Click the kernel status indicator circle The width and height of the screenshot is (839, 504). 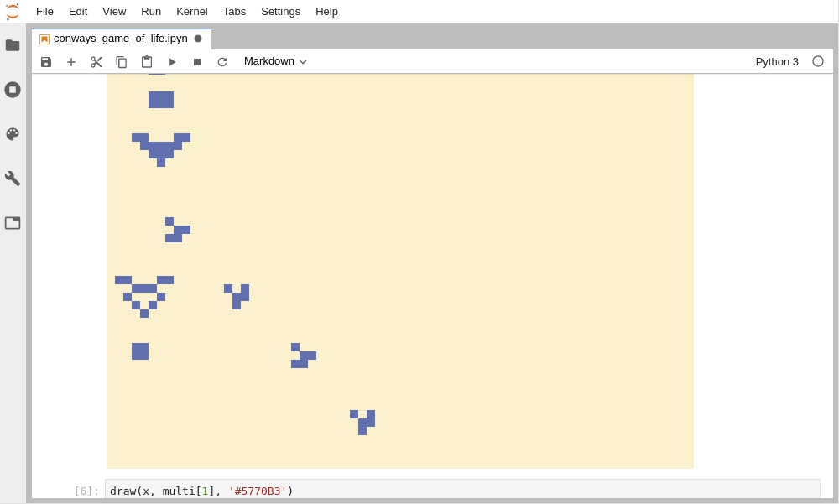point(818,61)
